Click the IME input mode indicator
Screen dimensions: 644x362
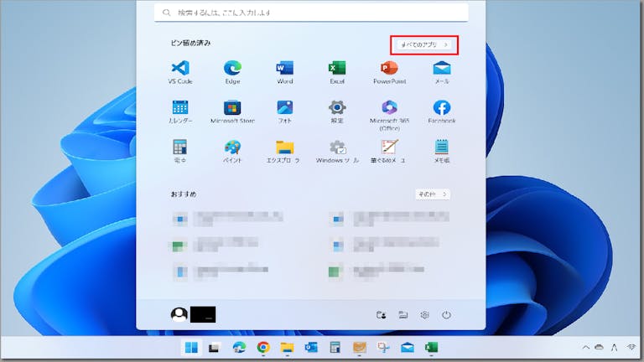point(614,348)
